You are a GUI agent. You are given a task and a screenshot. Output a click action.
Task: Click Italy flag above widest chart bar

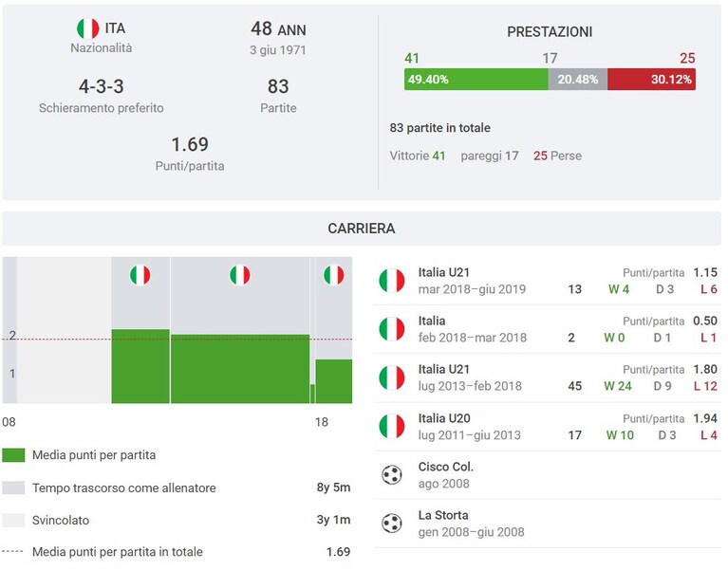[240, 275]
